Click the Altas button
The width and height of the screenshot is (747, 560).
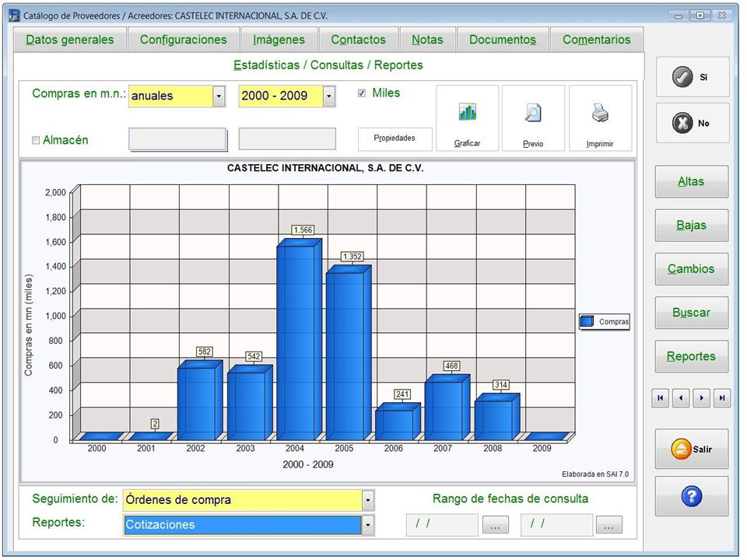point(692,181)
